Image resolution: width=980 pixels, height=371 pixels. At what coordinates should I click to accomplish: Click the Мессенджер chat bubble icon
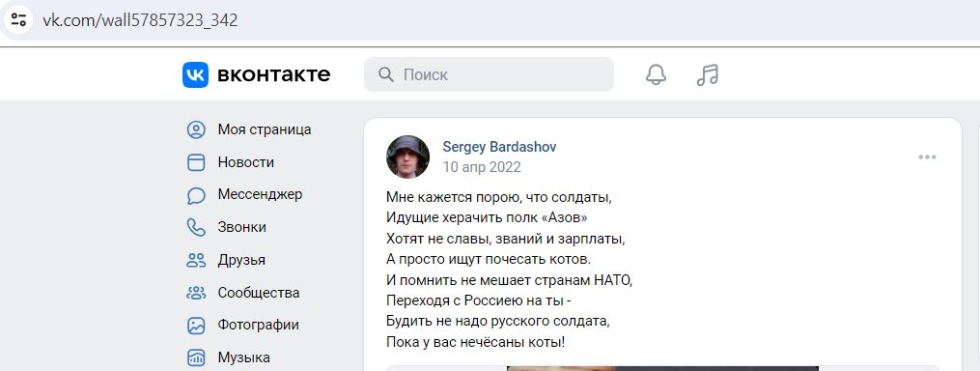point(196,195)
